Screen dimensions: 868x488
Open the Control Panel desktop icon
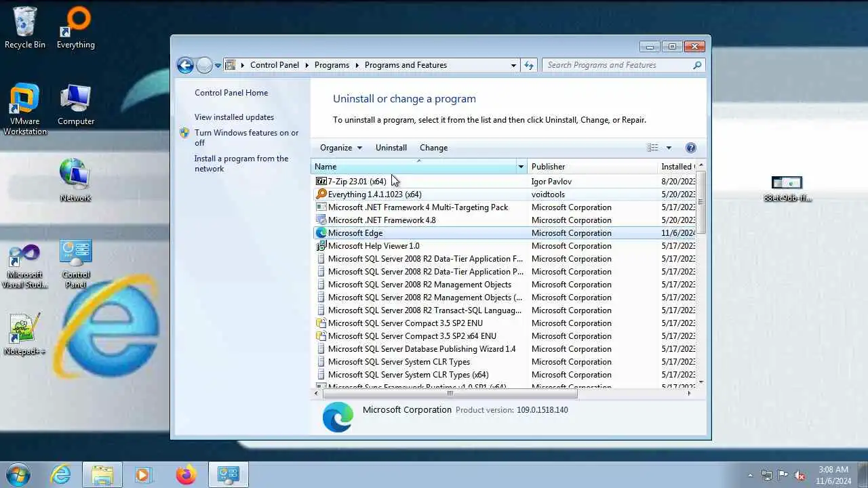pos(75,264)
